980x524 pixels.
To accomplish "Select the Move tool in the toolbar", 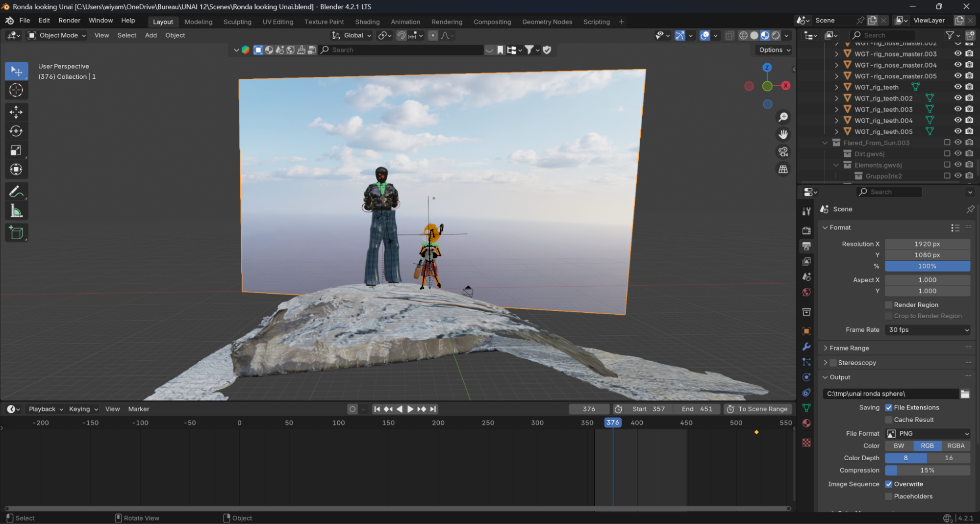I will 16,112.
